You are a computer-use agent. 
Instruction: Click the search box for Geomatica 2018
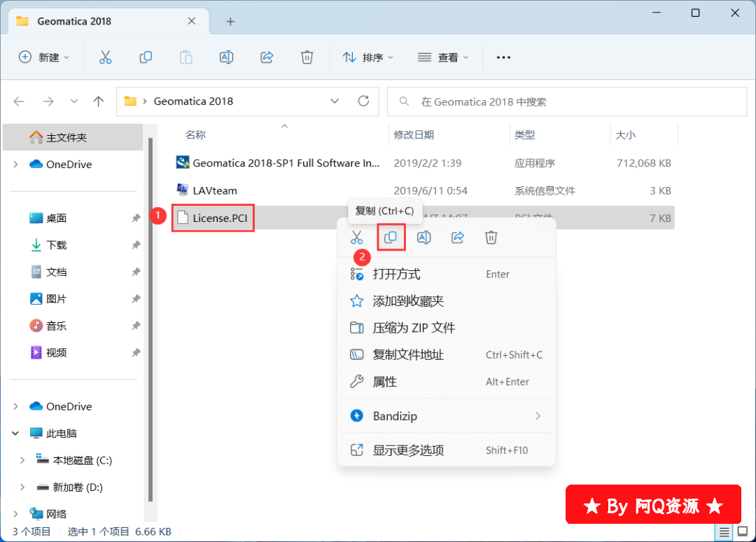(x=567, y=102)
